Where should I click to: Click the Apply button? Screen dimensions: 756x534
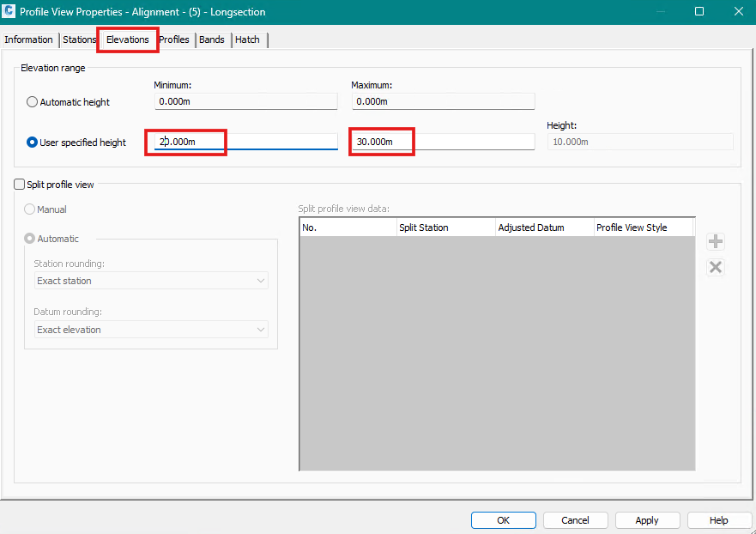(x=647, y=519)
